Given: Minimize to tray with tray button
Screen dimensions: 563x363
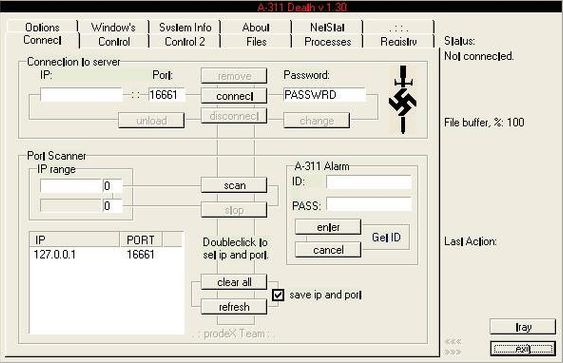Looking at the screenshot, I should pos(523,327).
